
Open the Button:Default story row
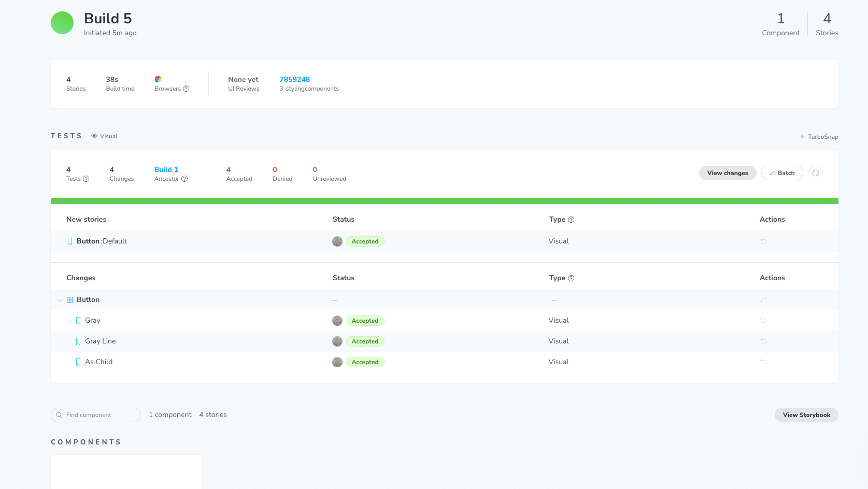click(445, 241)
